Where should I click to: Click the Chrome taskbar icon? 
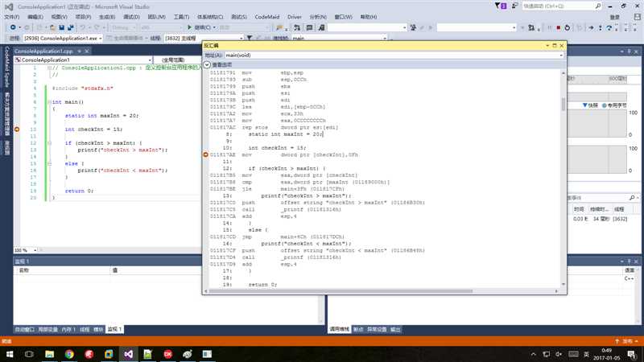pos(69,354)
